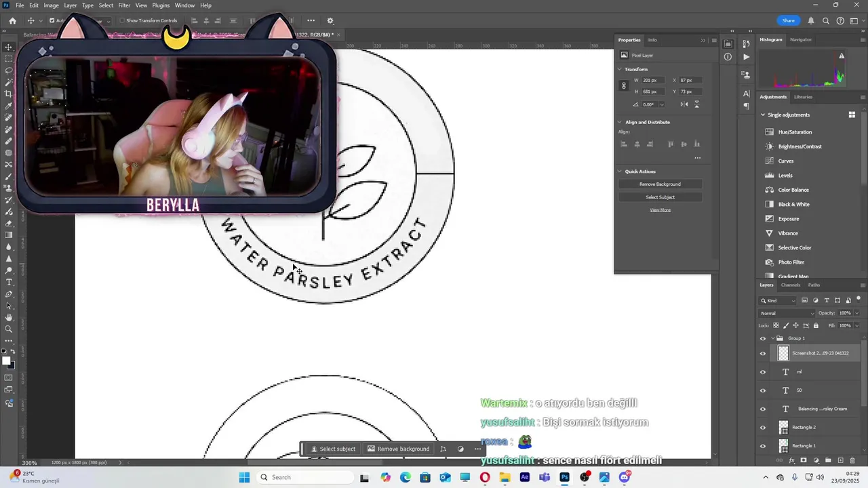Open the Photoshop search icon
This screenshot has width=868, height=488.
(x=826, y=21)
